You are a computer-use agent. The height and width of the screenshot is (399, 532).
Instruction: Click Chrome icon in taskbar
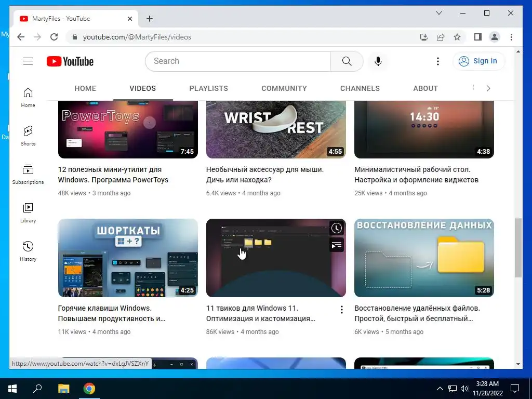[89, 389]
